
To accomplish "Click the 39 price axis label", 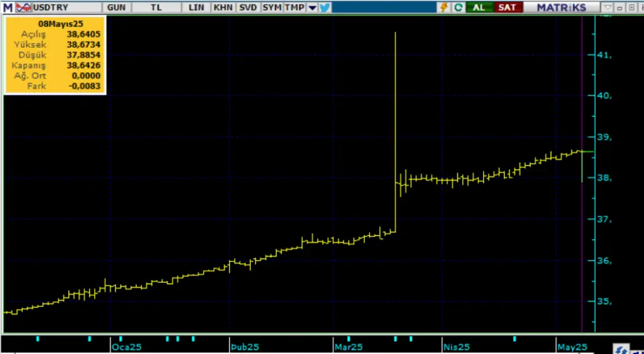I will 605,137.
